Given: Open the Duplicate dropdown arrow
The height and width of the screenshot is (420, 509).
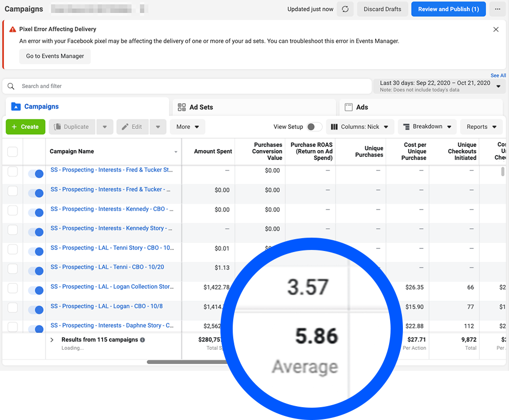Looking at the screenshot, I should click(x=105, y=127).
